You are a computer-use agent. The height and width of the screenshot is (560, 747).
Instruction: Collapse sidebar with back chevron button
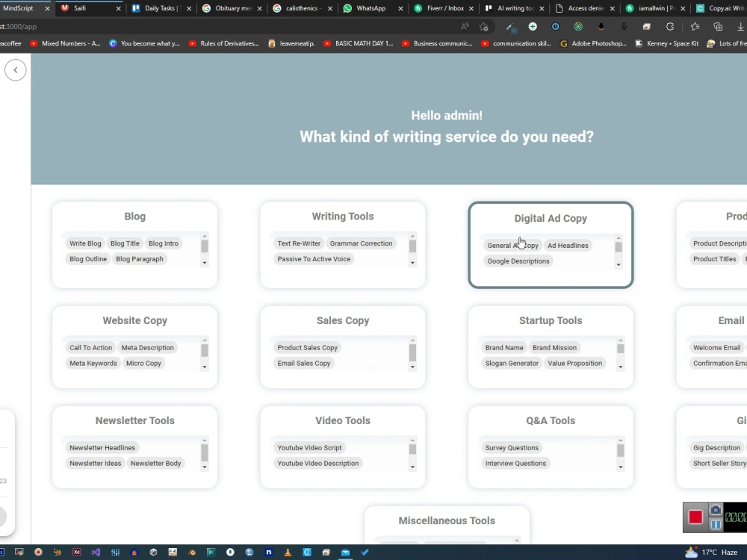[x=15, y=70]
